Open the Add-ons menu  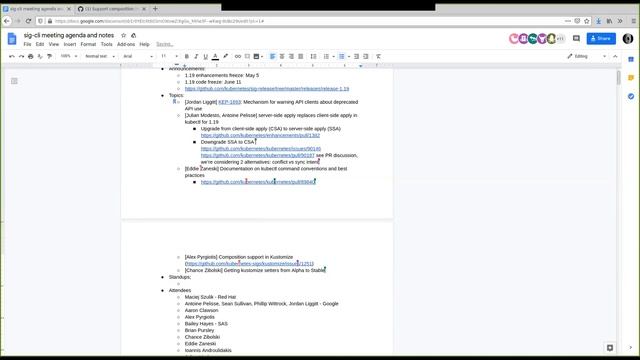pyautogui.click(x=126, y=44)
